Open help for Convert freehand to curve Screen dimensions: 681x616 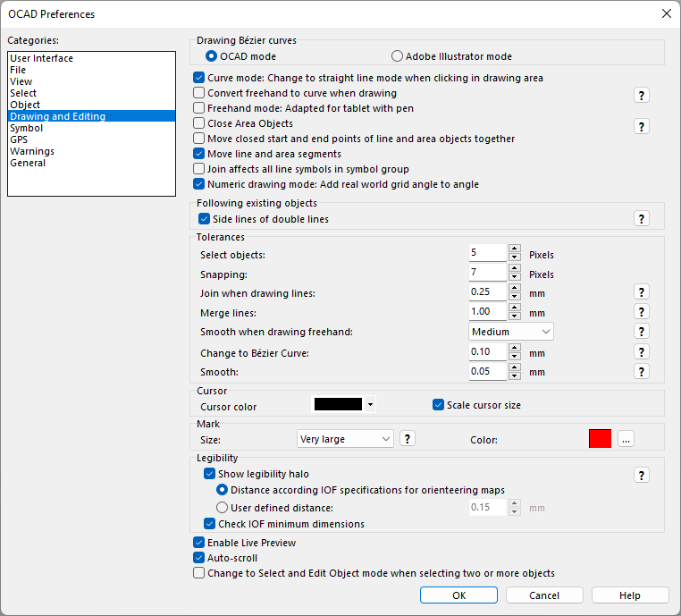pos(641,95)
